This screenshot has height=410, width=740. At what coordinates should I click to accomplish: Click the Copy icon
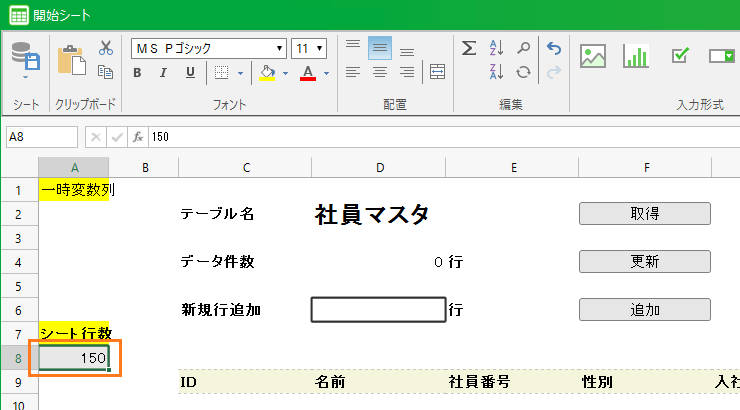105,72
